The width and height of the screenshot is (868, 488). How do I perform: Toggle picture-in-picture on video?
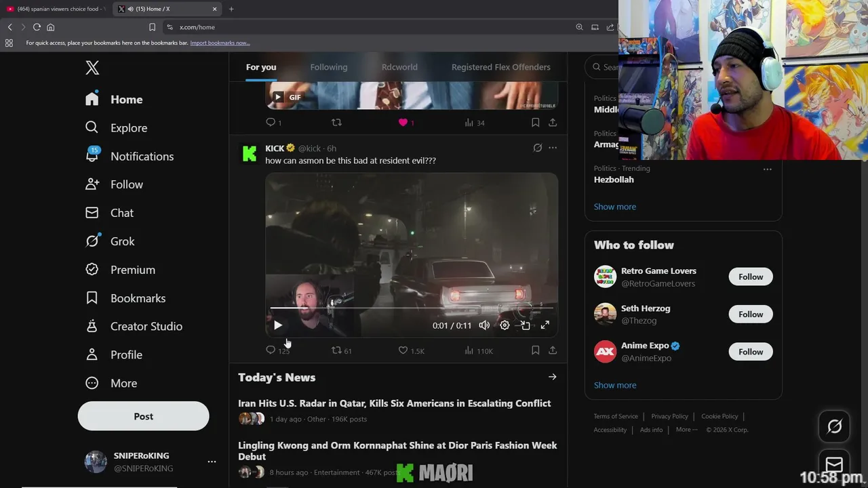(x=525, y=325)
